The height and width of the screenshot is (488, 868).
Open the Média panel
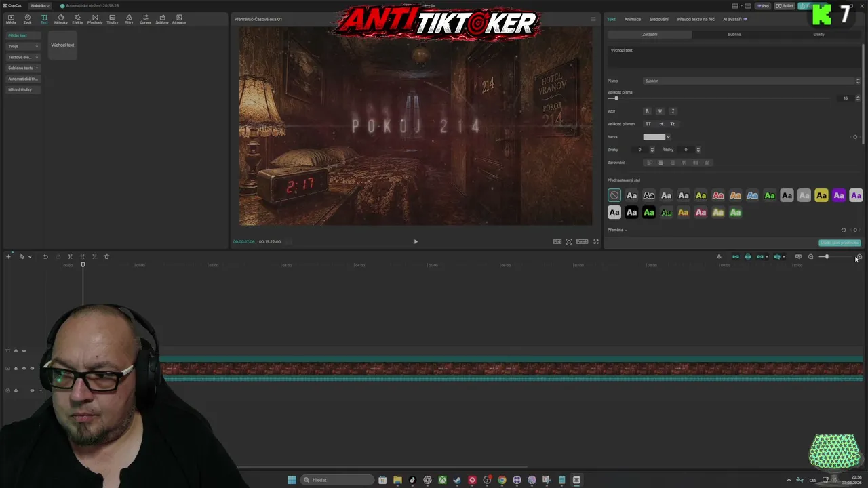point(11,19)
